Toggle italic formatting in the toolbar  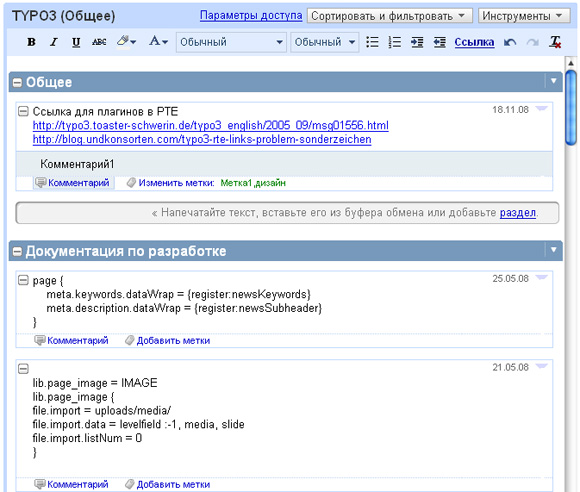54,42
